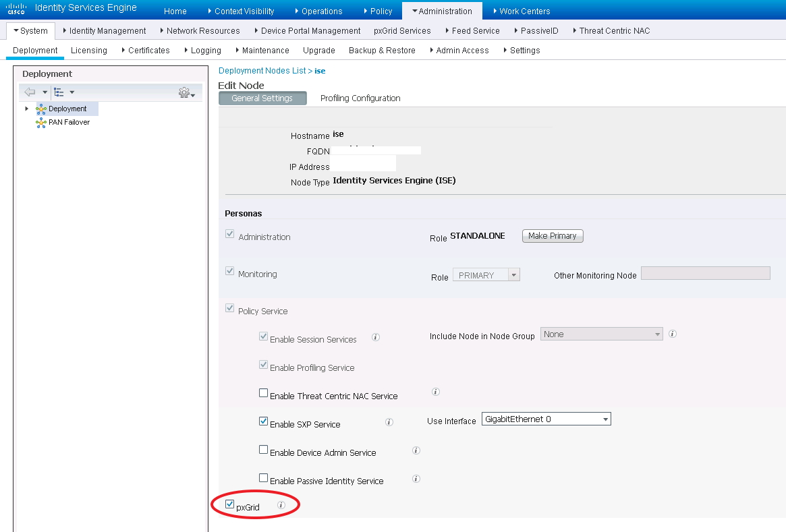Open the Operations menu

(318, 11)
